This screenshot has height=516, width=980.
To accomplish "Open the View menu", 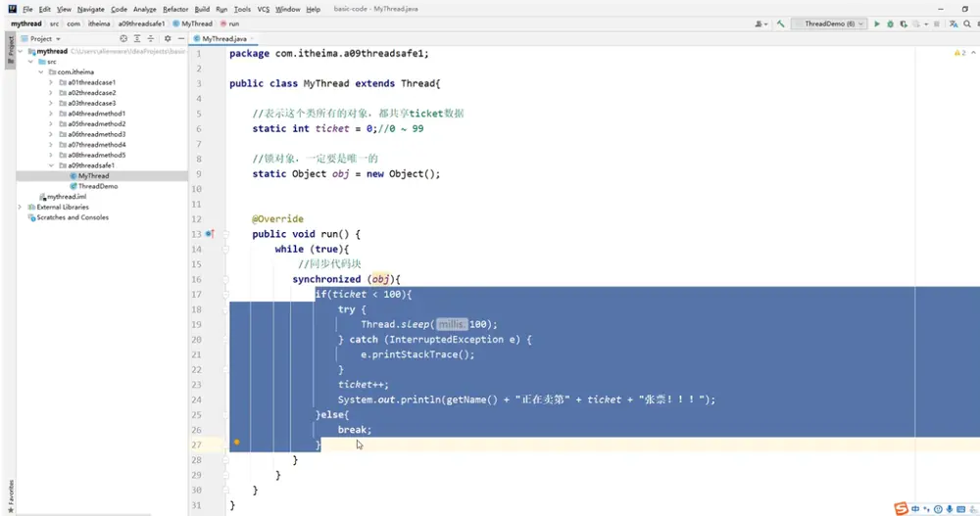I will click(x=64, y=10).
